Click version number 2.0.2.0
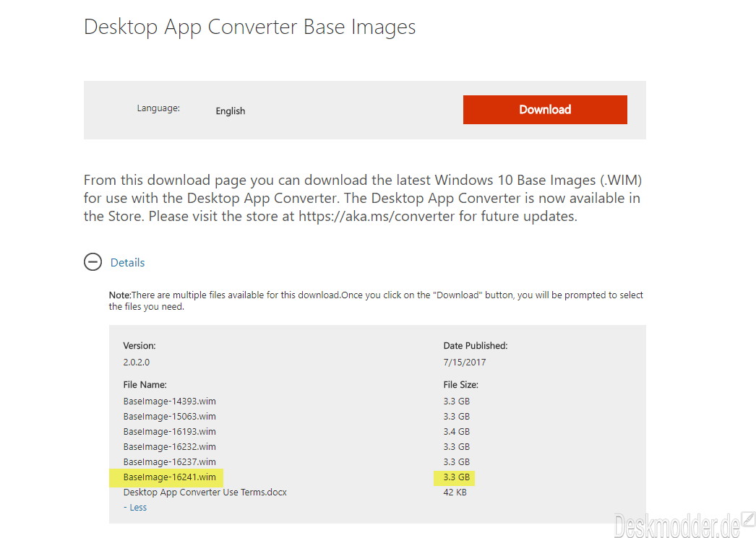The image size is (756, 538). click(137, 363)
